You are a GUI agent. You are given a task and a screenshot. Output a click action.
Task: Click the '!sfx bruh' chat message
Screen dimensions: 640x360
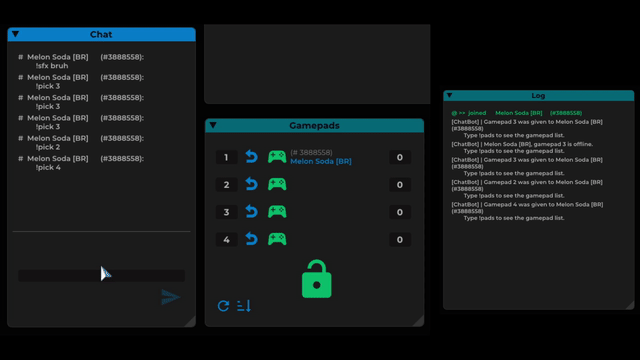(52, 66)
